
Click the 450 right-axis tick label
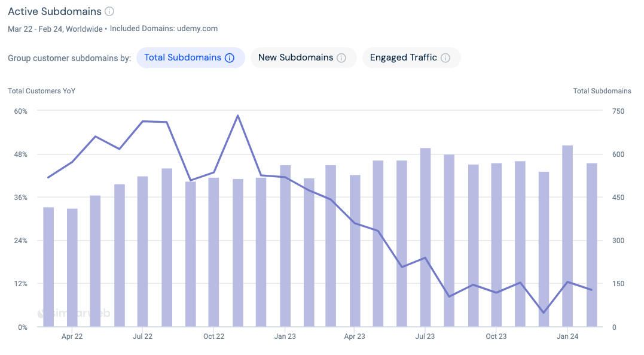618,198
